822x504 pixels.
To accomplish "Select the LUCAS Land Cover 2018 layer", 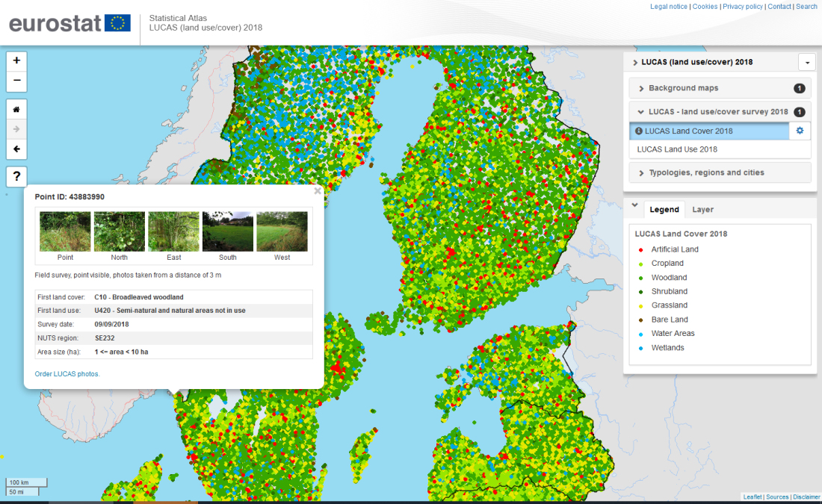I will click(x=688, y=131).
